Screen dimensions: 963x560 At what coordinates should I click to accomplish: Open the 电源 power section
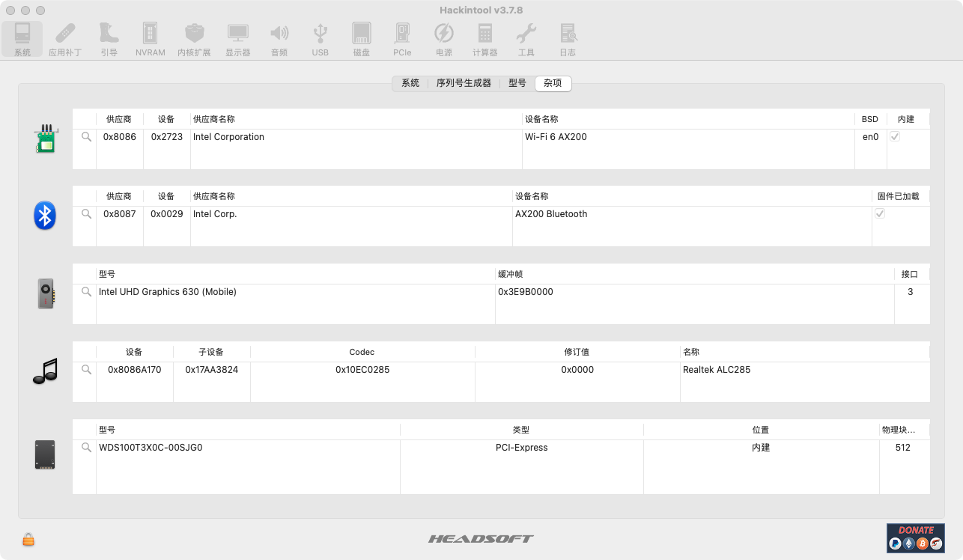(444, 39)
